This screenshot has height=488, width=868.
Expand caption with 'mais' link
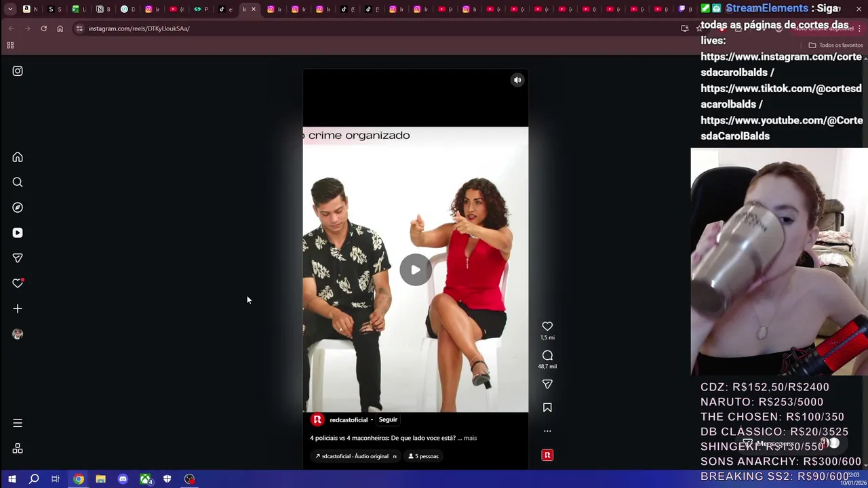click(470, 438)
